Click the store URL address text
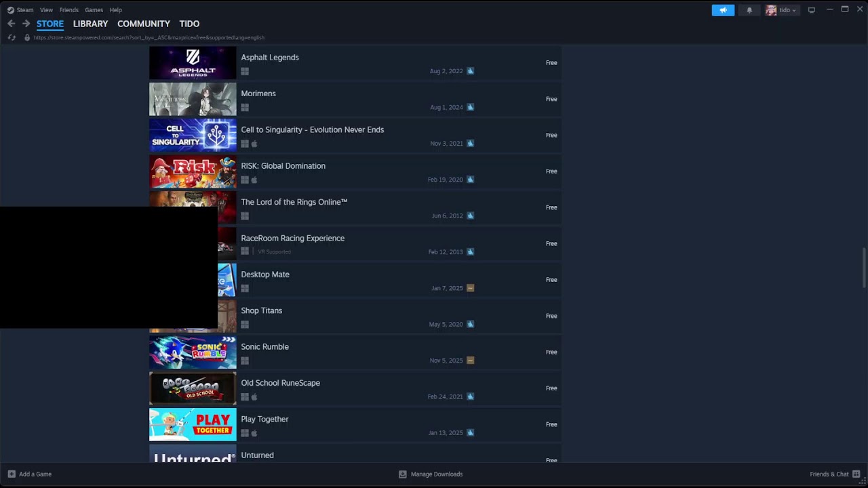Image resolution: width=868 pixels, height=488 pixels. point(149,38)
